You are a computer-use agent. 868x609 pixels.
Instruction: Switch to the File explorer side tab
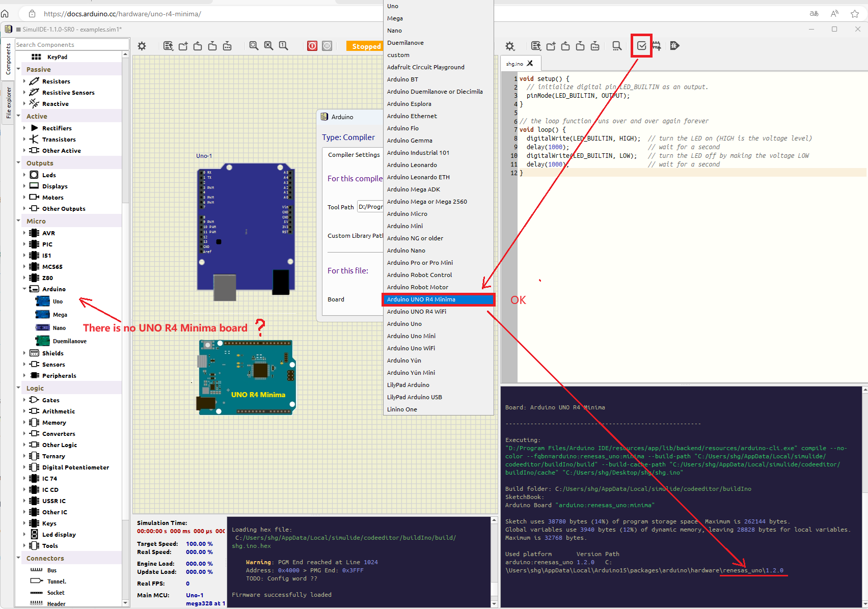(8, 102)
